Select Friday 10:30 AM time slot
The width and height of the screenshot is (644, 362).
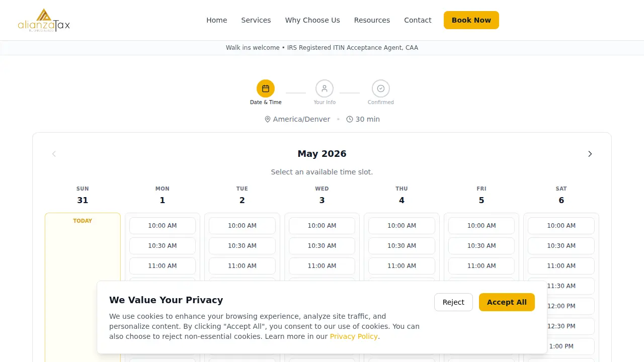pos(481,246)
